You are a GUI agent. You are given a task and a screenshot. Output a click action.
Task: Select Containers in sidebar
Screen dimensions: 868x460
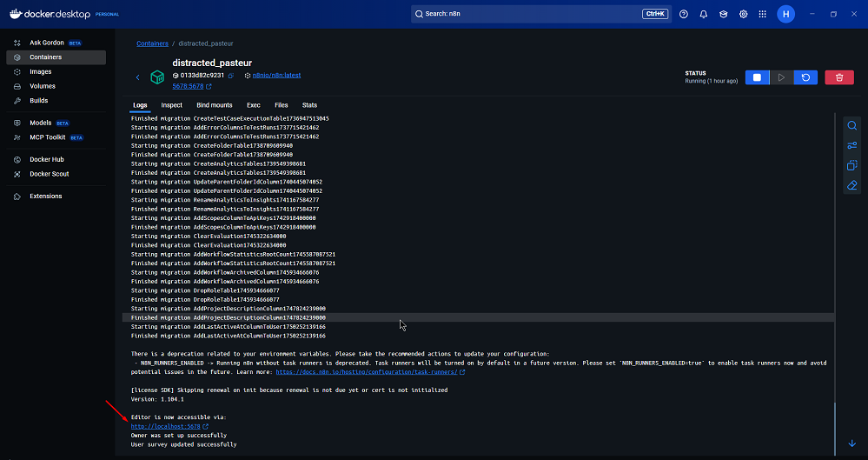tap(56, 57)
